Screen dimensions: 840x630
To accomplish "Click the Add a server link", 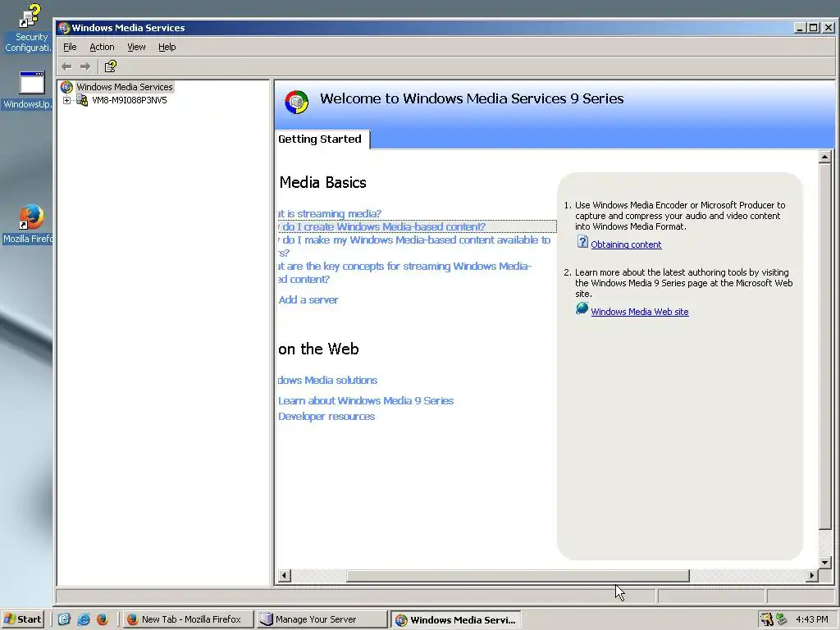I will pyautogui.click(x=308, y=300).
